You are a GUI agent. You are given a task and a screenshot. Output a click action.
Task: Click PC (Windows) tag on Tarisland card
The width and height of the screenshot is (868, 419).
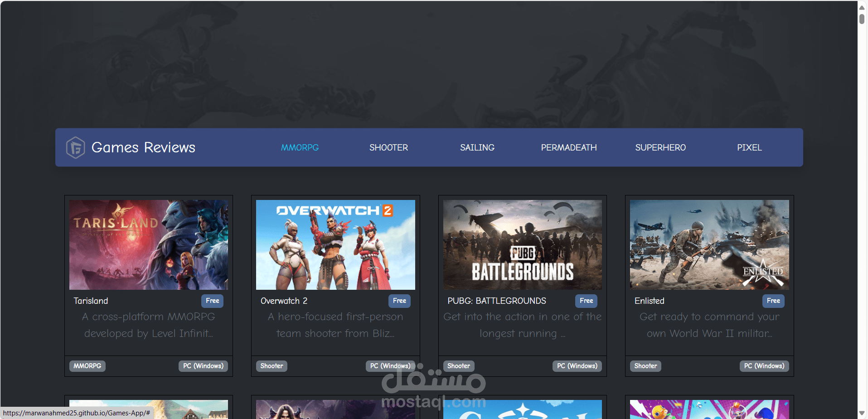[203, 366]
